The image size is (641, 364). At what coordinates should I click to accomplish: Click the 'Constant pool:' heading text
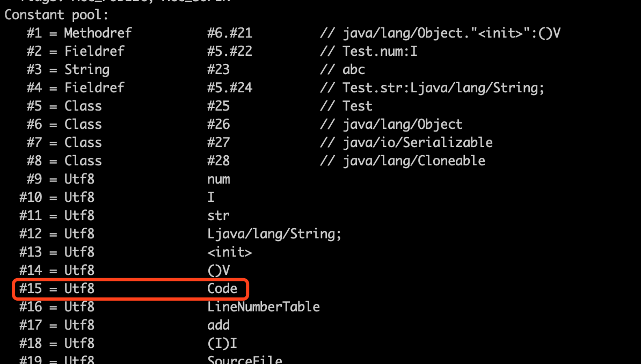pos(56,14)
